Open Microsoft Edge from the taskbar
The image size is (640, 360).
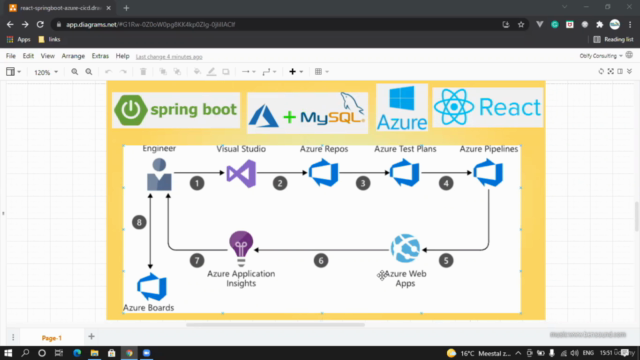tap(77, 353)
